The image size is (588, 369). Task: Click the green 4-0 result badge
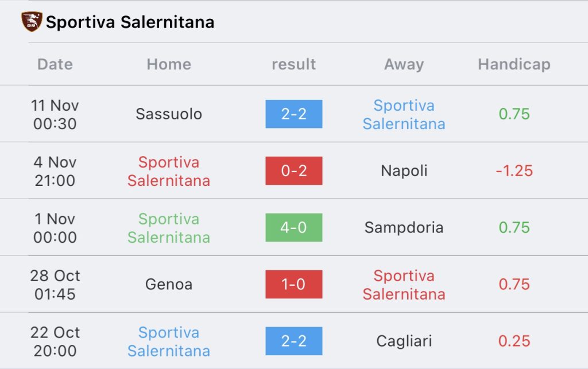[294, 227]
